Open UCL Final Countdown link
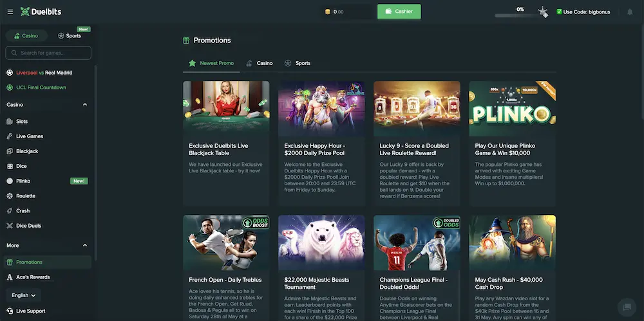 coord(41,87)
